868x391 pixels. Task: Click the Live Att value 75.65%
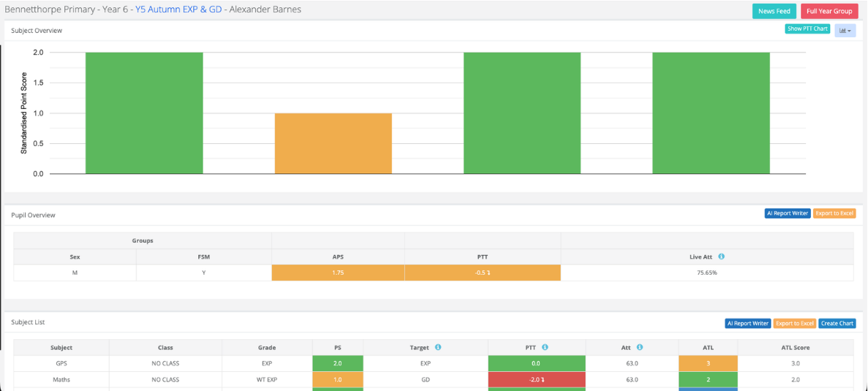pos(707,273)
